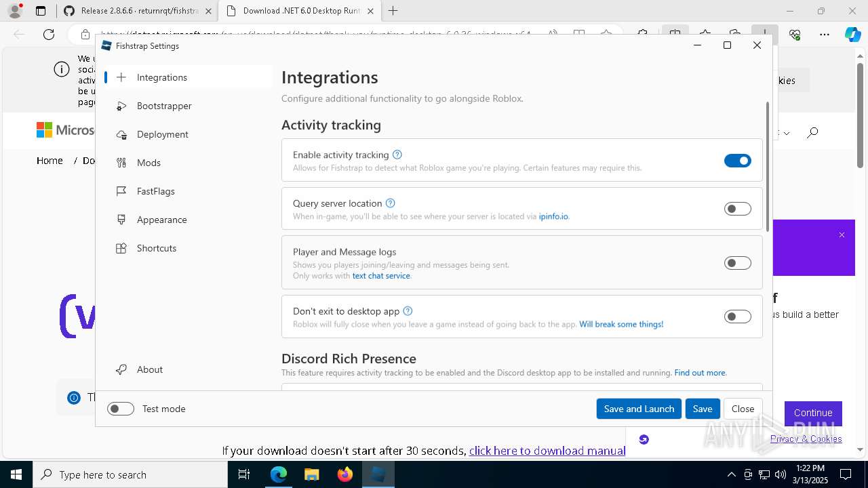Screen dimensions: 868x488
Task: Click the taskbar search box
Action: [130, 474]
